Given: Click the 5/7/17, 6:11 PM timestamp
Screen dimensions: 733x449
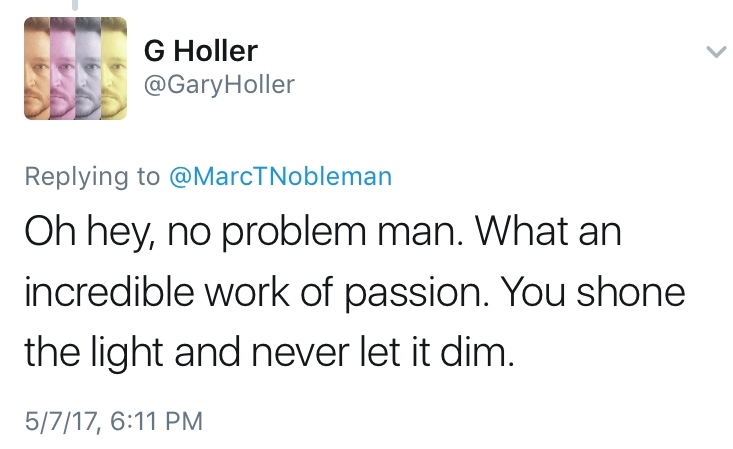Looking at the screenshot, I should (x=114, y=421).
